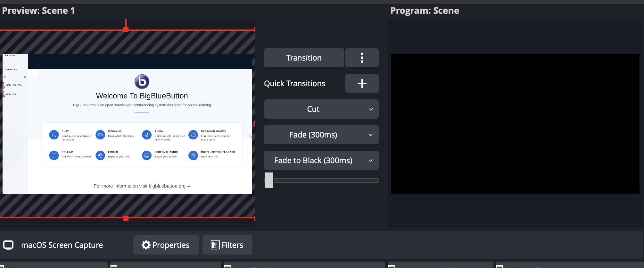Click the bigbluebutton.org link in preview
Screen dimensions: 644x268
(169, 186)
